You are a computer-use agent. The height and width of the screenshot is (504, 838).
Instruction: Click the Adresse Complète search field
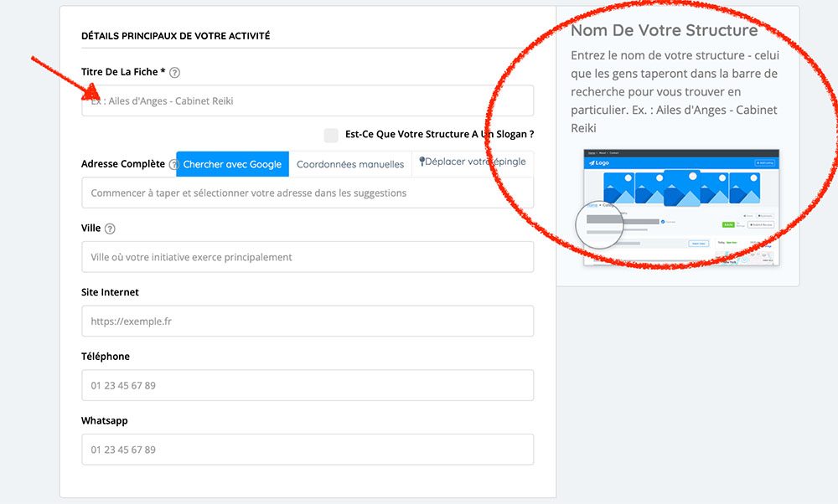point(307,193)
